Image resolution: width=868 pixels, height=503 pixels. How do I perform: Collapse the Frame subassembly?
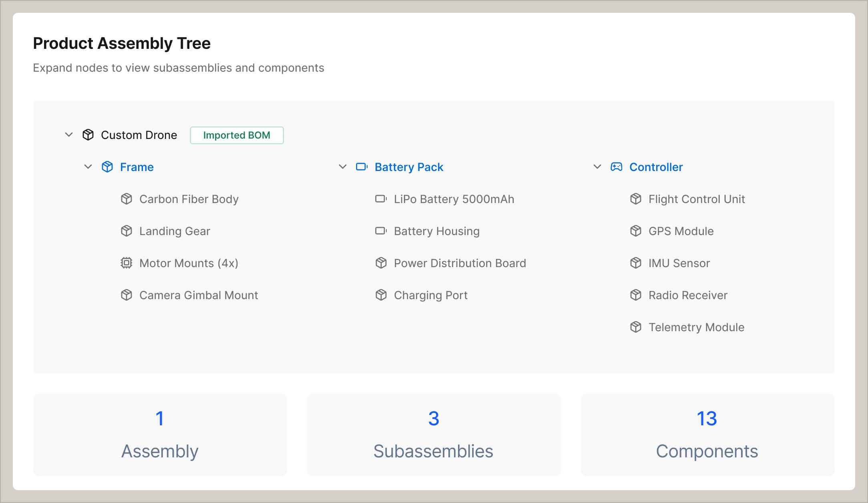88,167
